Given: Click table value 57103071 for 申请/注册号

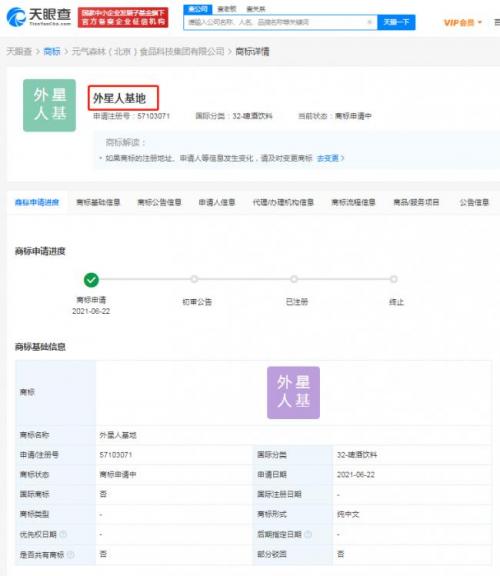Looking at the screenshot, I should click(x=116, y=455).
